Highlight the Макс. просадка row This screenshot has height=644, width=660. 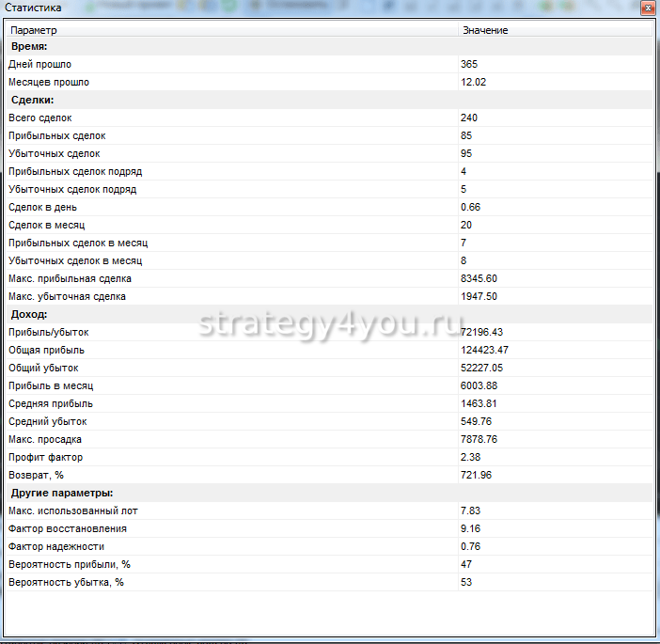(x=46, y=439)
